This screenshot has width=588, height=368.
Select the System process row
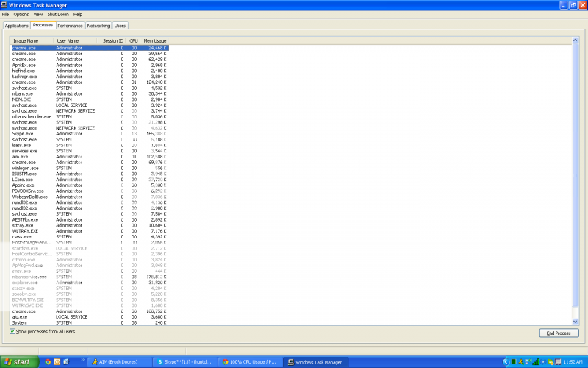(90, 322)
